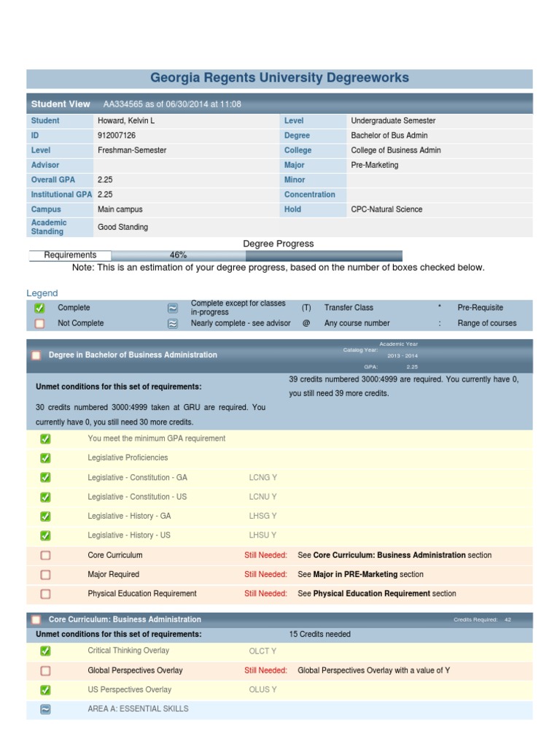560x747 pixels.
Task: Click the OLUS Y code
Action: point(262,689)
